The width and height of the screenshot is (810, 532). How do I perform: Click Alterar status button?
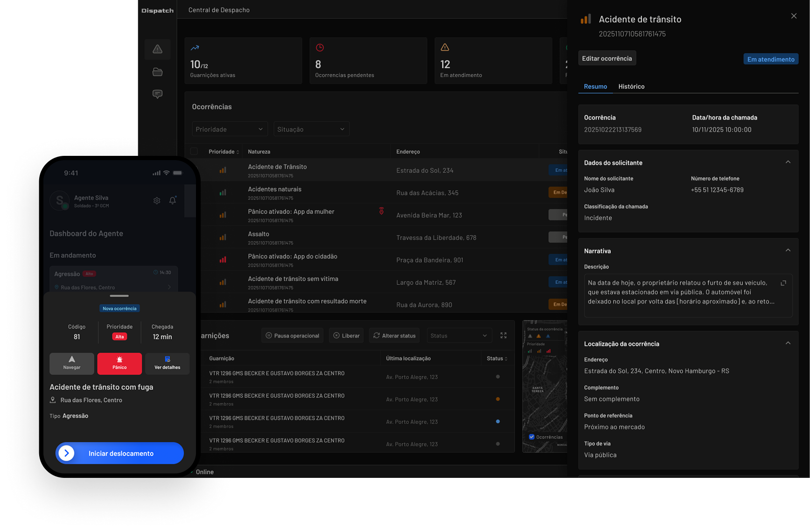coord(394,336)
